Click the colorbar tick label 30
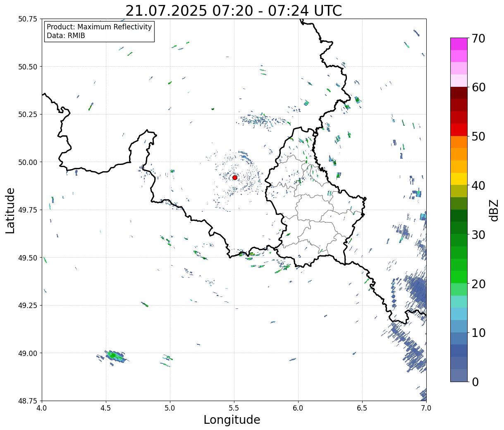 [x=478, y=234]
